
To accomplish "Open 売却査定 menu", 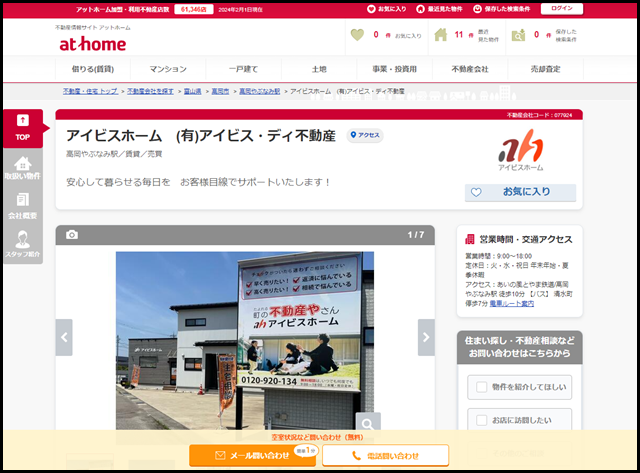I will point(545,69).
